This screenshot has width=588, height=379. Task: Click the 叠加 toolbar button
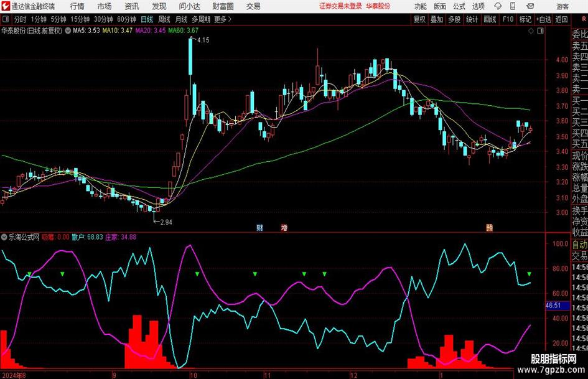click(x=437, y=19)
